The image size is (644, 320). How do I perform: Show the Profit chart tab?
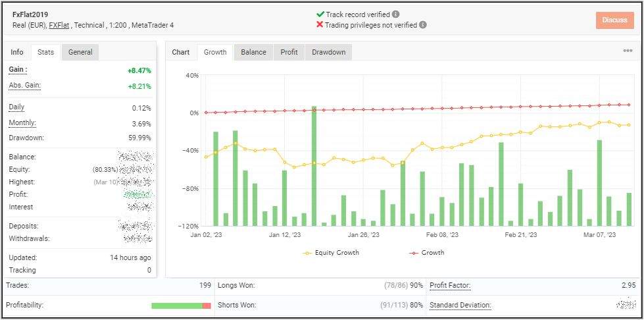[289, 52]
